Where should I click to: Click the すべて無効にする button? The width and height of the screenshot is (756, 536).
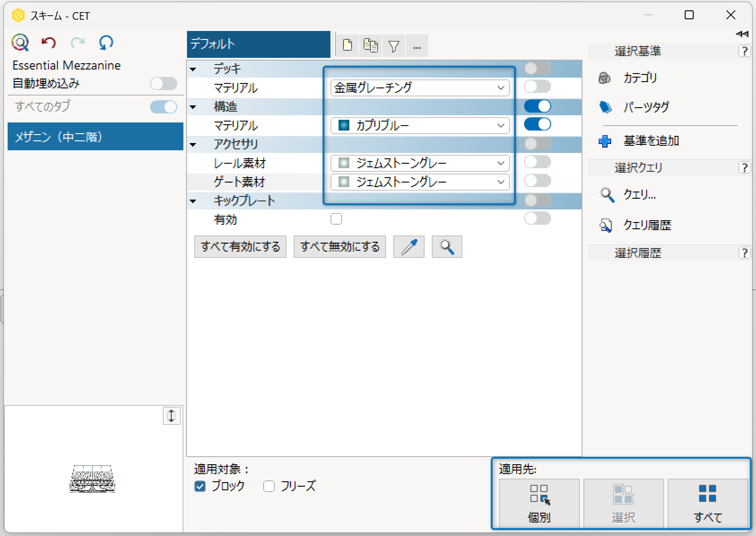pyautogui.click(x=340, y=247)
